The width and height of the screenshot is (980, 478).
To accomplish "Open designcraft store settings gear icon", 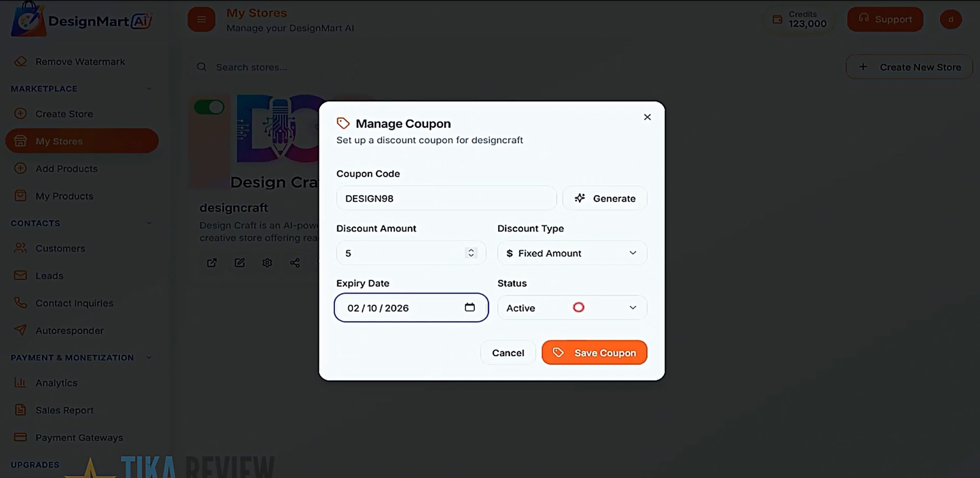I will pyautogui.click(x=267, y=263).
